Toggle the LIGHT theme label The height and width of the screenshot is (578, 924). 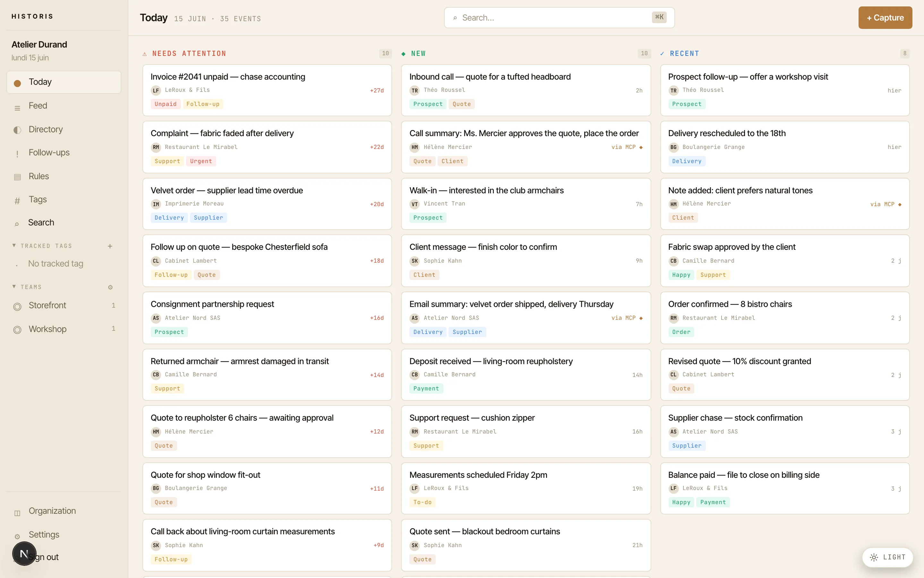(x=894, y=557)
